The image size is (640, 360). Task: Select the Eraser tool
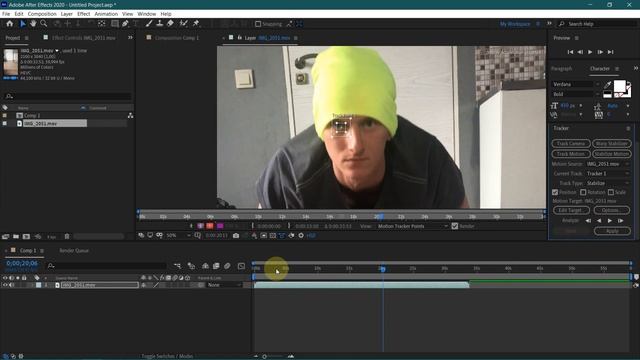tap(170, 24)
